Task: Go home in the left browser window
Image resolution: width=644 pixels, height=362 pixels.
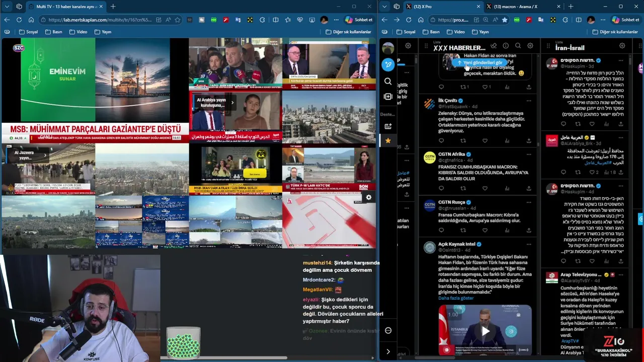Action: tap(31, 20)
